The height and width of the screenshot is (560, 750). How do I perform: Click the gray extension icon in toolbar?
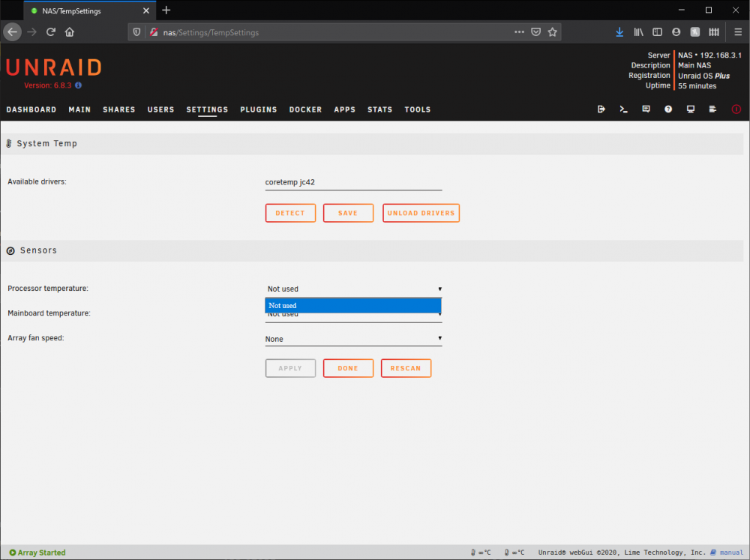tap(695, 32)
